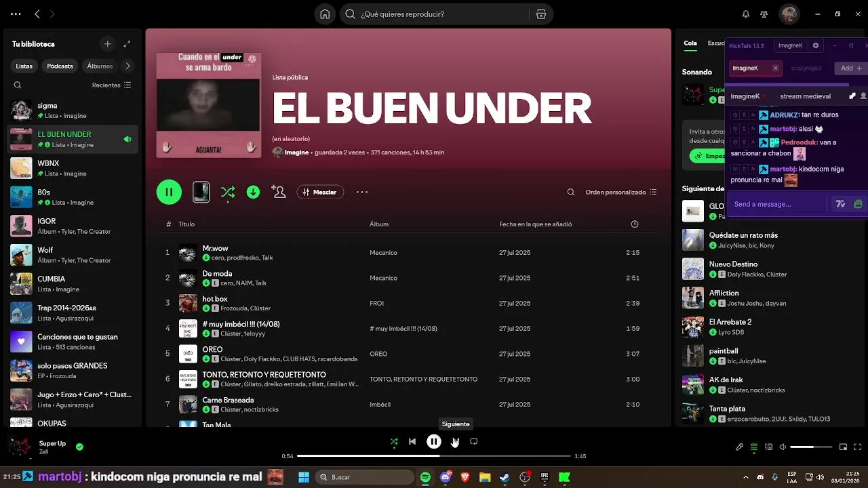The width and height of the screenshot is (868, 488).
Task: Select the Pódcasts filter chip
Action: (60, 66)
